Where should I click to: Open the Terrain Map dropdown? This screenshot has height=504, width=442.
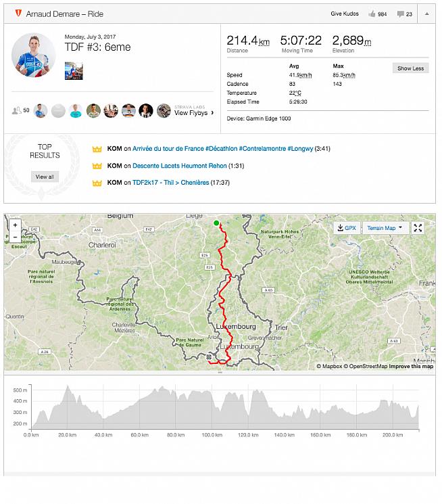point(385,228)
